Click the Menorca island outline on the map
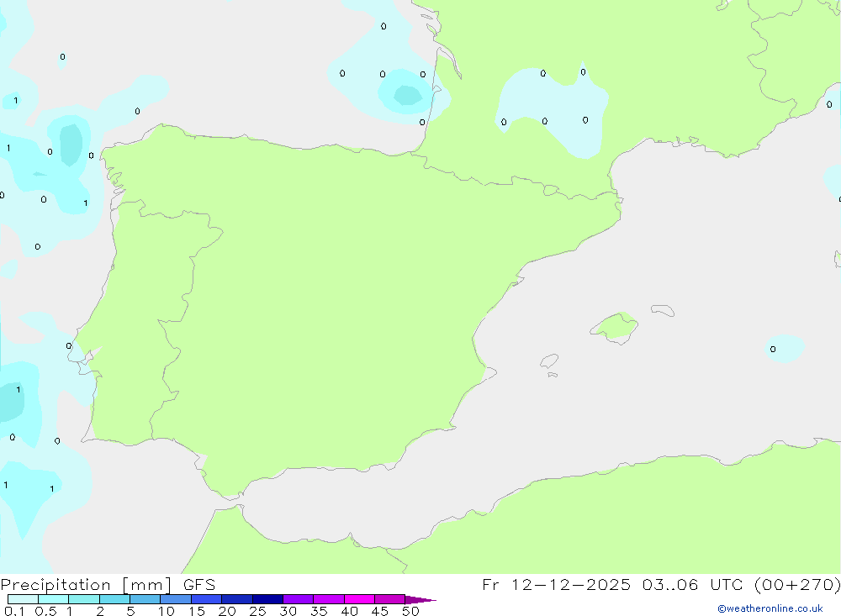The width and height of the screenshot is (841, 616). [x=663, y=310]
